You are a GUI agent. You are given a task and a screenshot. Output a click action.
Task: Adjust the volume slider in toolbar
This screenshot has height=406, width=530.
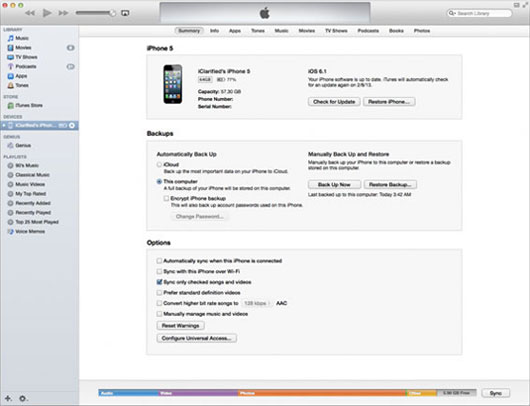[x=95, y=13]
